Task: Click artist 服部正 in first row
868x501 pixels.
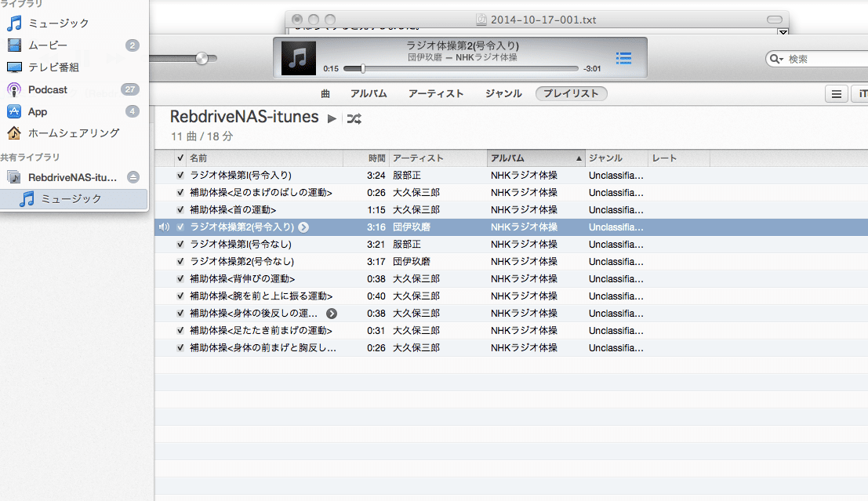Action: tap(407, 175)
